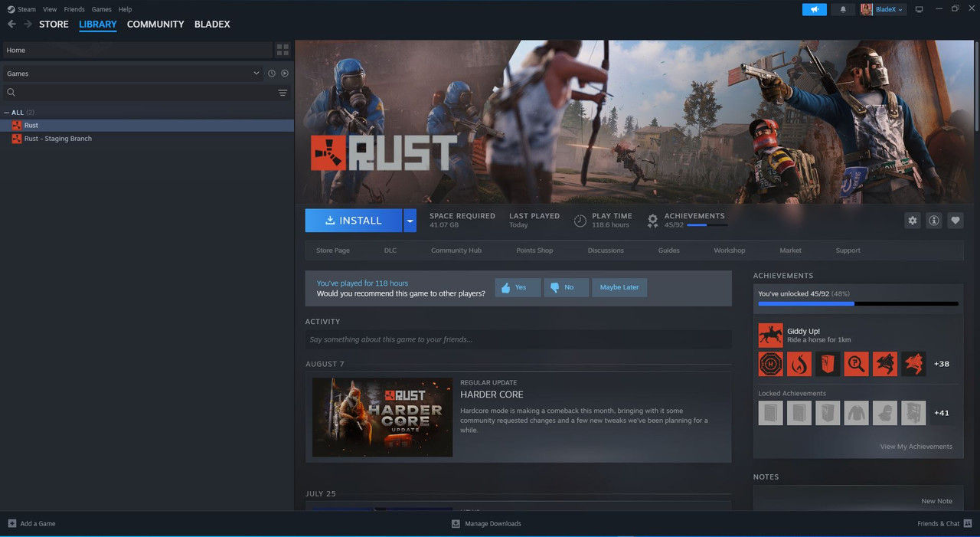The image size is (980, 537).
Task: Click the back navigation arrow
Action: coord(11,25)
